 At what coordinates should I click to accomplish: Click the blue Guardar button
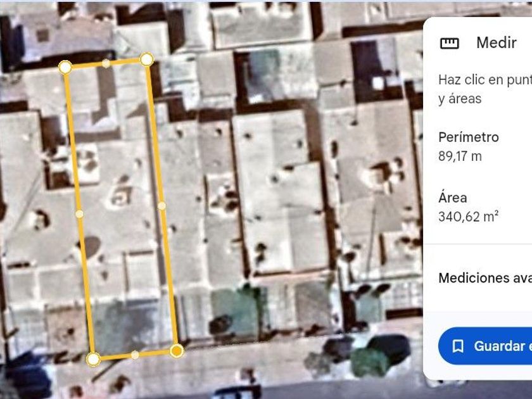[x=485, y=346]
